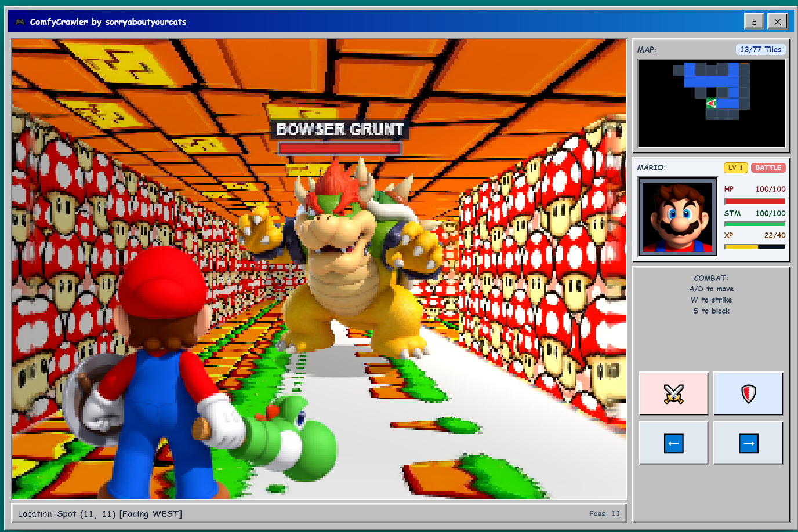
Task: Click the 'Foes: 11' status text
Action: 604,513
